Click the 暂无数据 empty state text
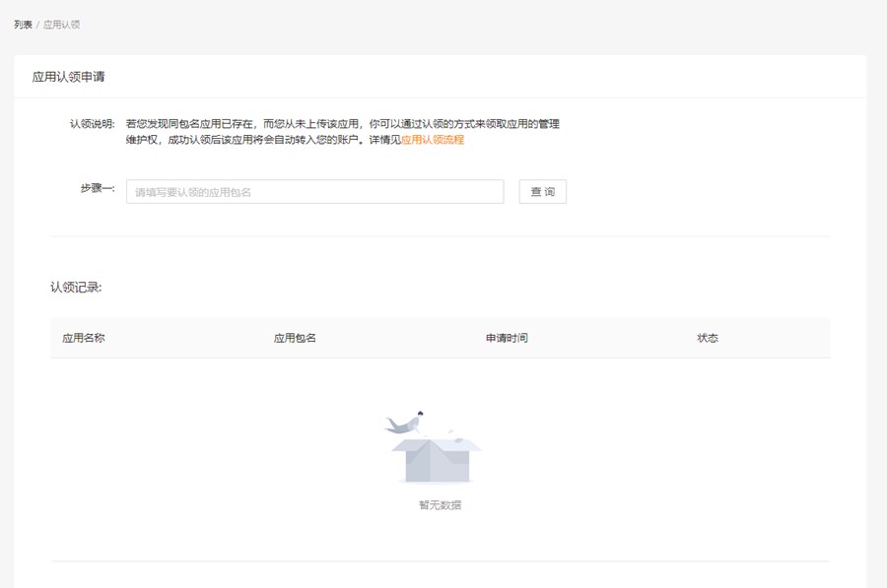 click(x=440, y=505)
